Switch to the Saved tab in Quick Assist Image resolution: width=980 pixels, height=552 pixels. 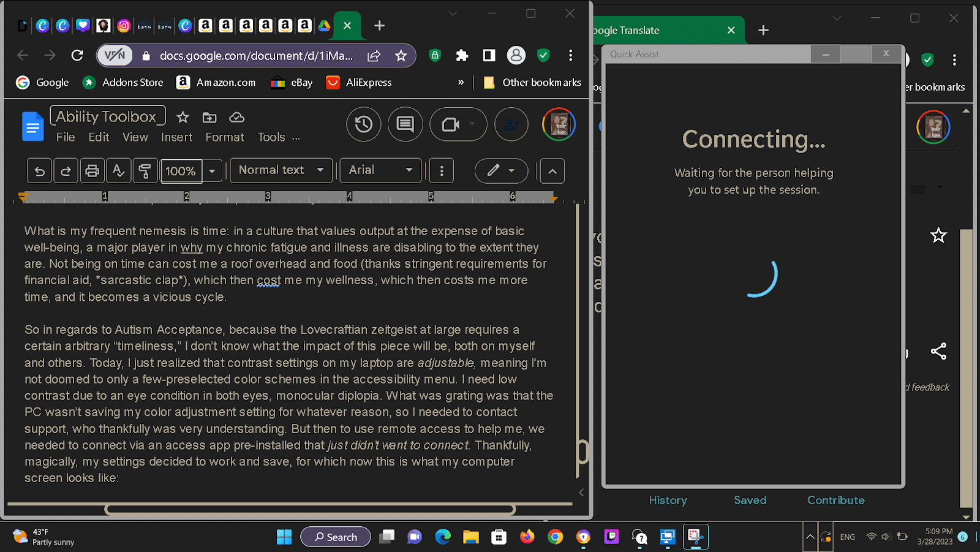(750, 500)
